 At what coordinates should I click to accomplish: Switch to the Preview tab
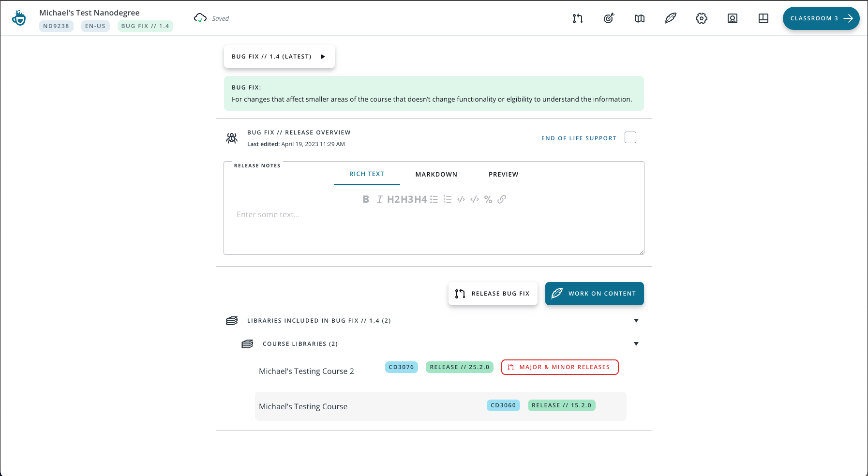503,174
